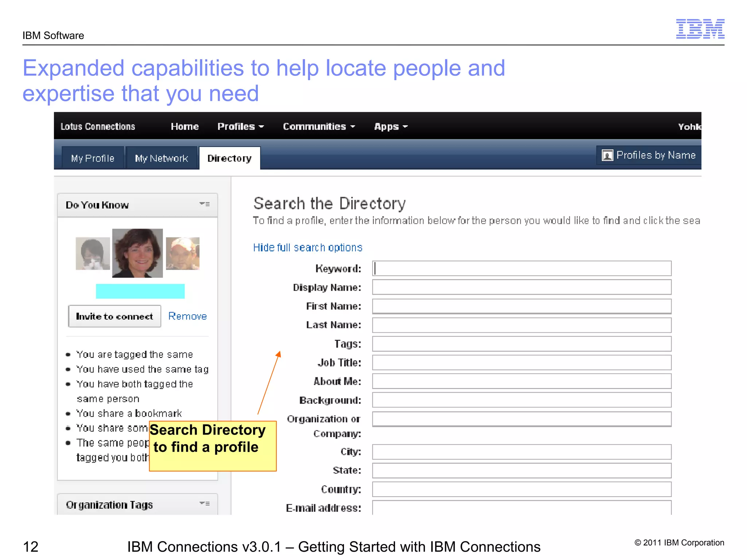Focus the Last Name input field
747x560 pixels.
pyautogui.click(x=522, y=325)
